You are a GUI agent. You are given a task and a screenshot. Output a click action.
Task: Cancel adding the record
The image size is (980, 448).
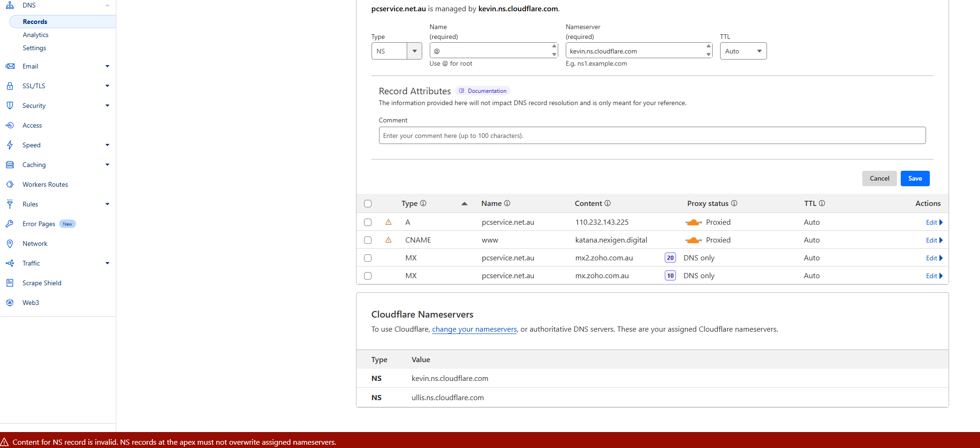pos(879,178)
